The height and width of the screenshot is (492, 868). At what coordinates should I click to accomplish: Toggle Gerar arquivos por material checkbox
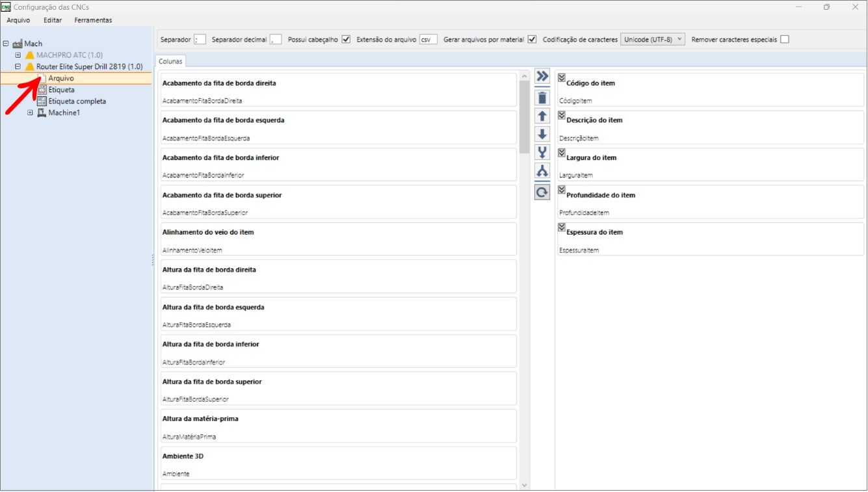coord(532,39)
